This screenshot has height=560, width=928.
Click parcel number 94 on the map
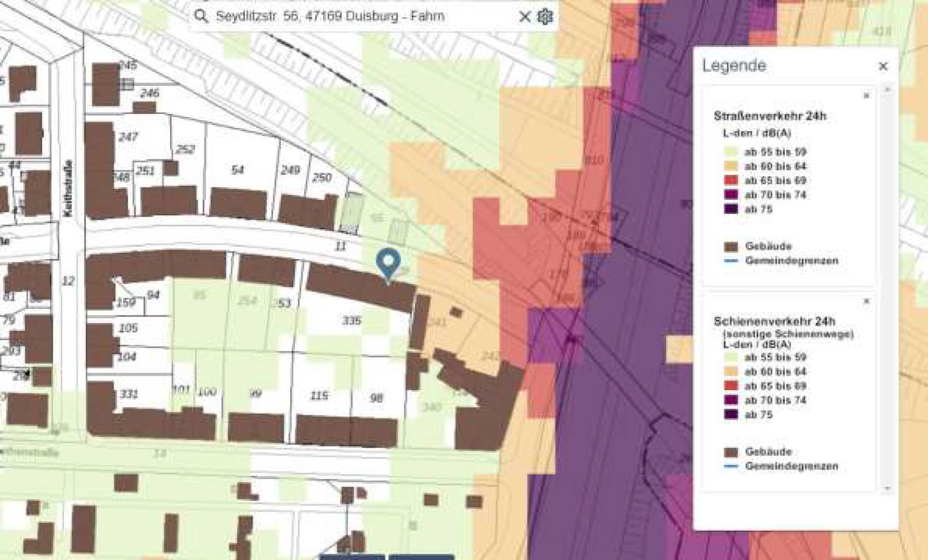[x=153, y=295]
